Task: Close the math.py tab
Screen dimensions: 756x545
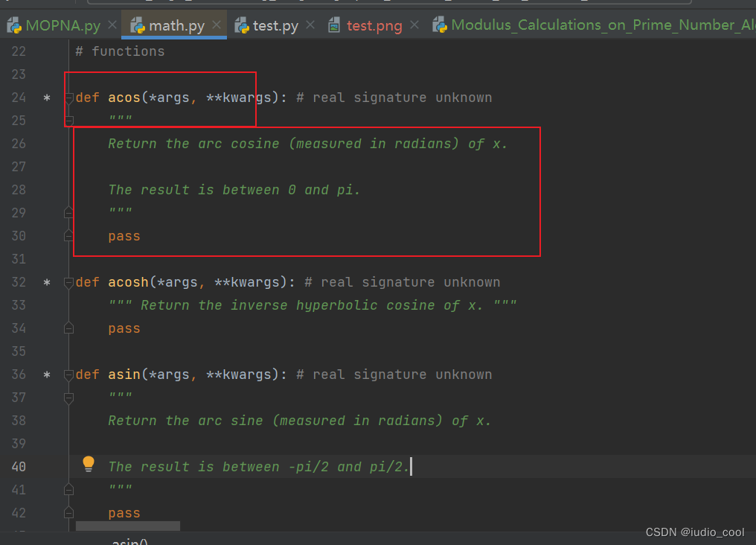Action: (x=217, y=25)
